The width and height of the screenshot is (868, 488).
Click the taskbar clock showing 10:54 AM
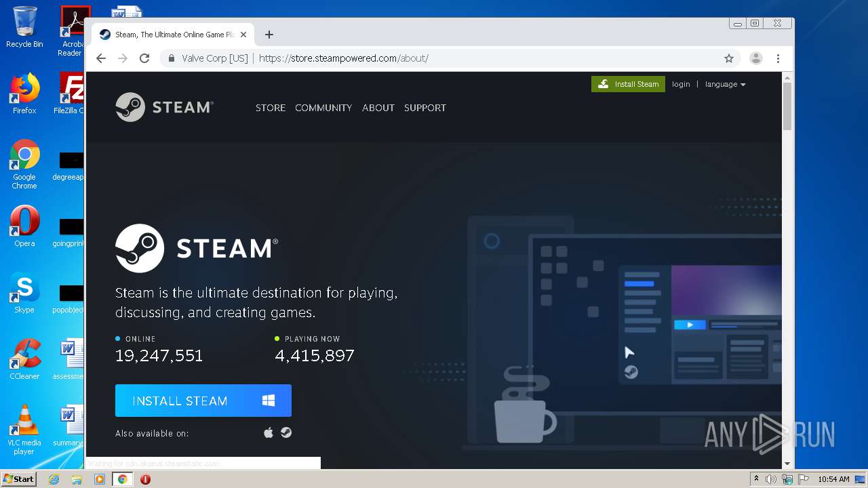point(833,479)
